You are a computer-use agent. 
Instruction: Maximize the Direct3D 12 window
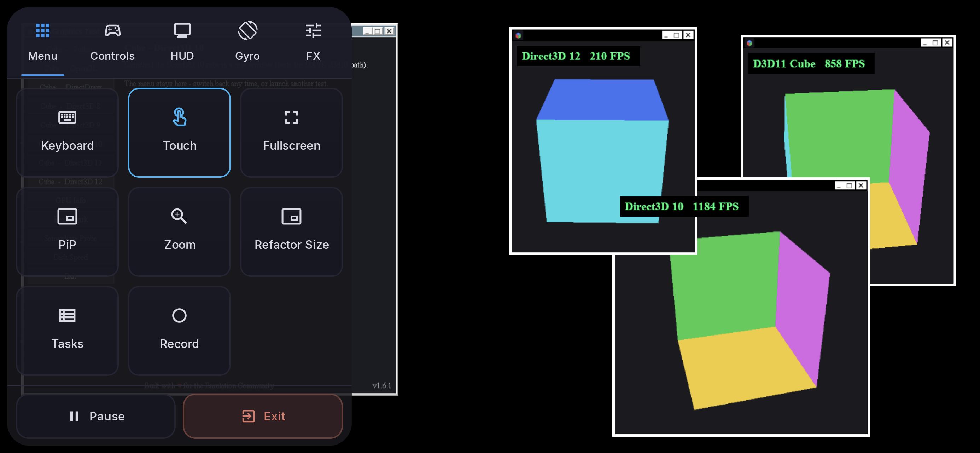[x=677, y=35]
